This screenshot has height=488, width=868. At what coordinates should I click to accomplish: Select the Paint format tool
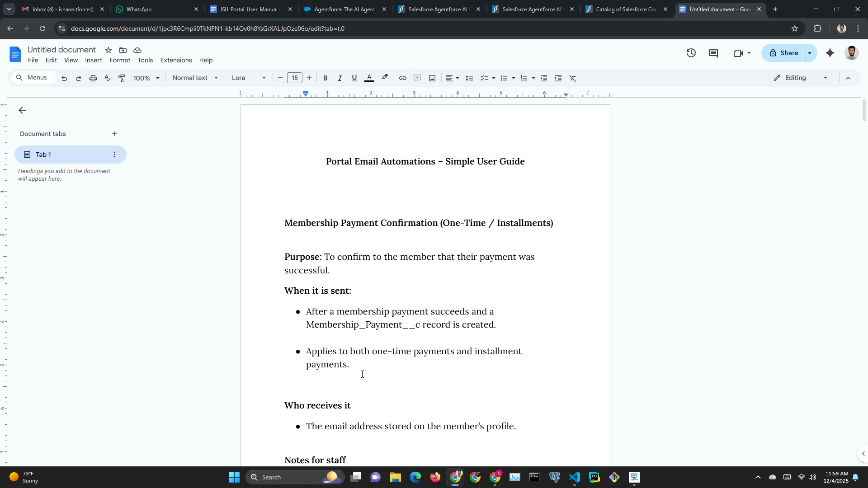[122, 78]
